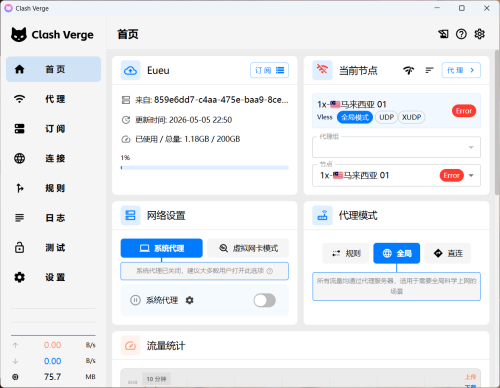
Task: Expand the 代理组 dropdown
Action: tap(396, 147)
